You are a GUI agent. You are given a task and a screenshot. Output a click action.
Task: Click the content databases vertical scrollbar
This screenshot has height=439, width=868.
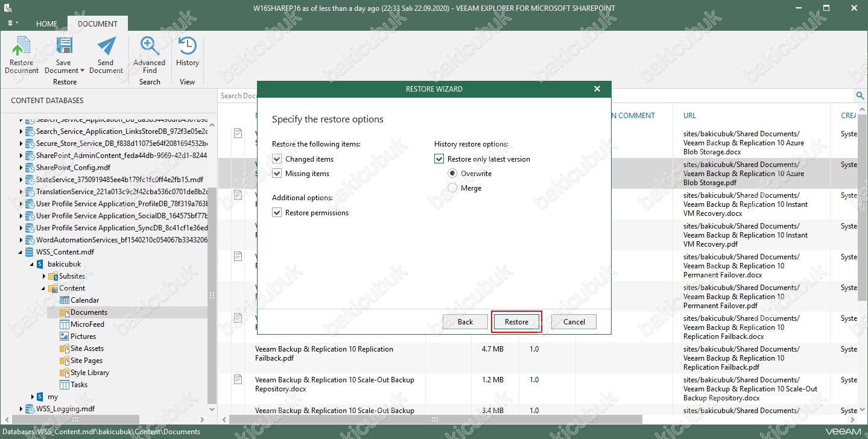pos(212,295)
